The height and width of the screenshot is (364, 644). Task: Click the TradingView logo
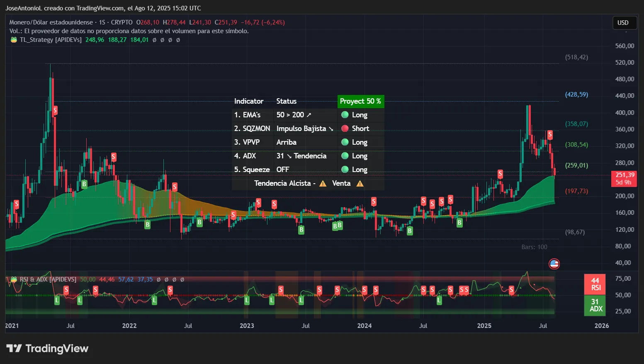point(48,348)
